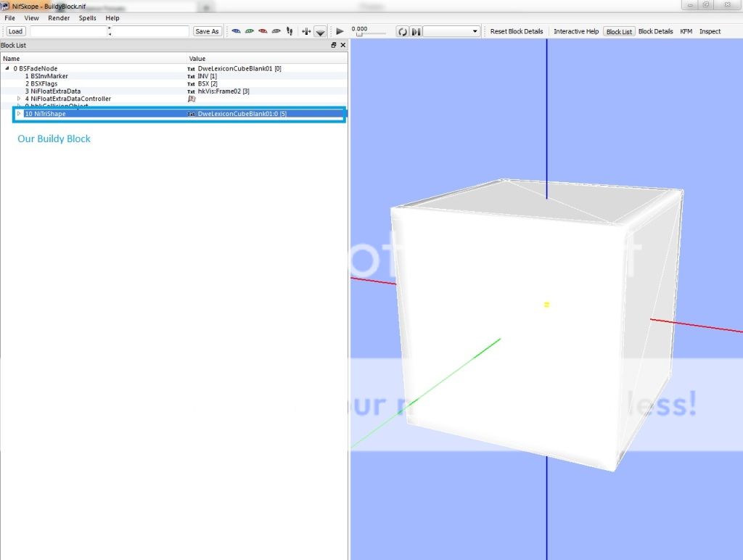
Task: Click the save file path field
Action: [x=151, y=31]
